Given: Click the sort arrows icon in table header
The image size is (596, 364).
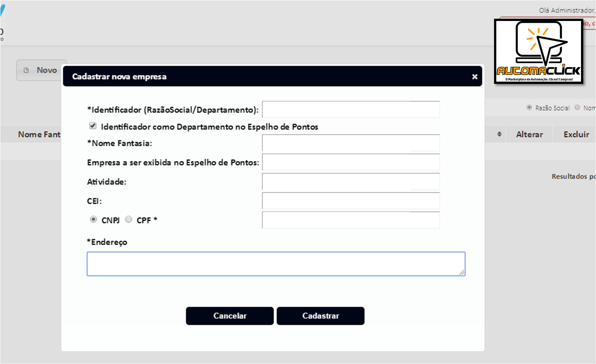Looking at the screenshot, I should tap(499, 134).
